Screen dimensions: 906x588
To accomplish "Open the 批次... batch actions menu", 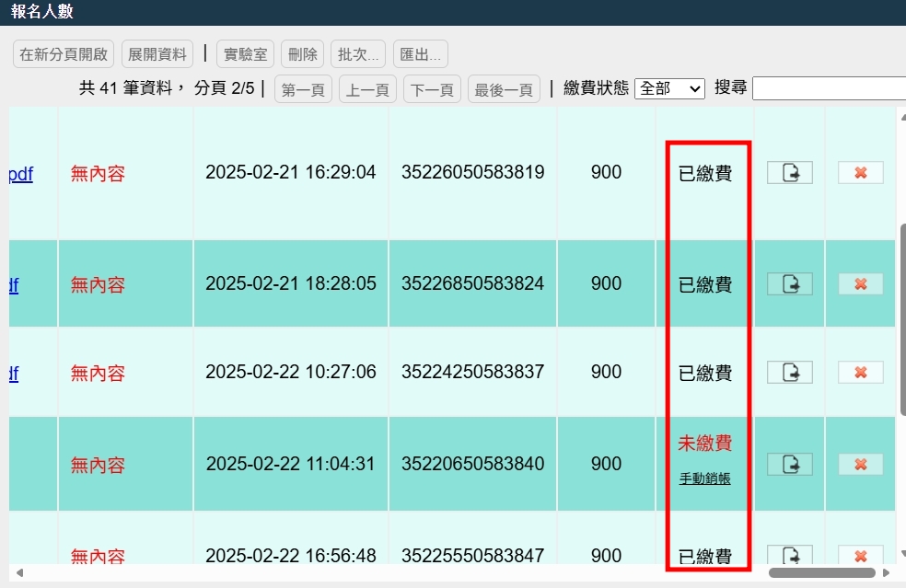I will (x=357, y=53).
